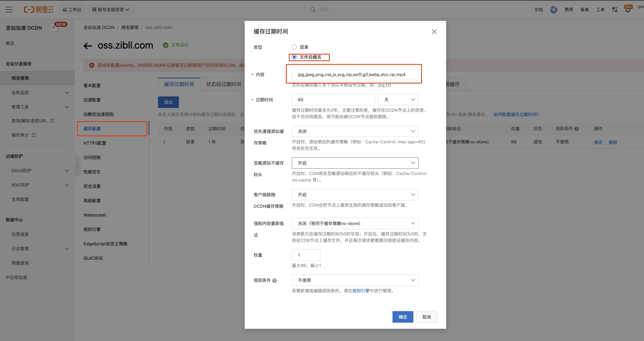点击权重输入框修改数值
This screenshot has width=644, height=341.
306,255
